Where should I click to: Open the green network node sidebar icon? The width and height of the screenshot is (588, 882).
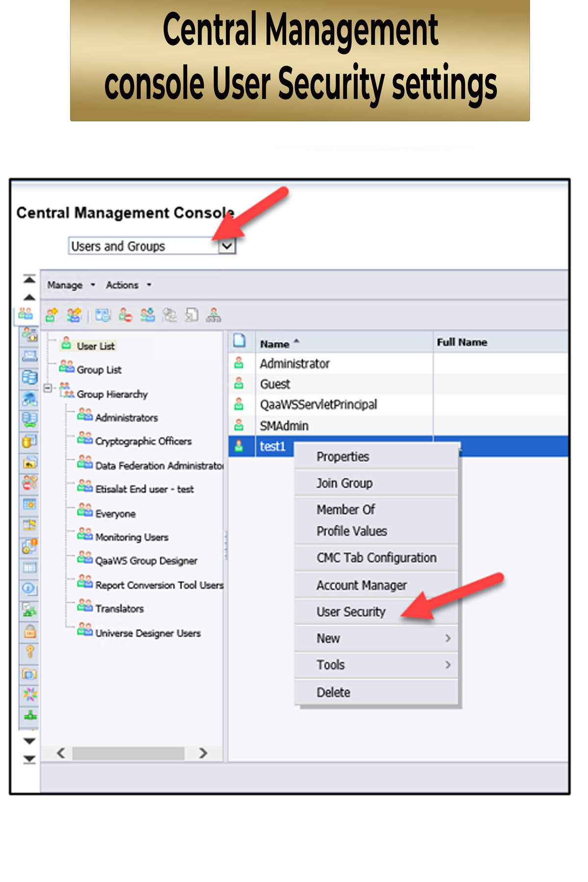(x=29, y=715)
